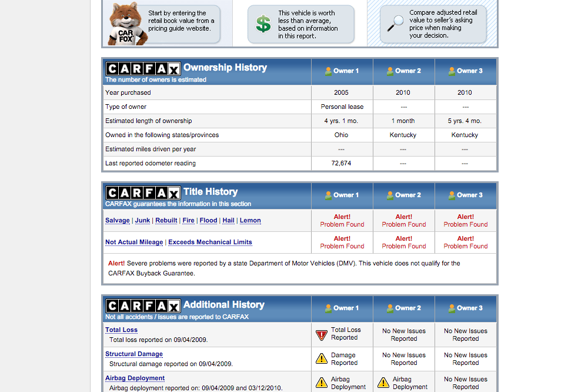Viewport: 588px width, 392px height.
Task: Click Owner 1 Alert in the Salvage row
Action: tap(342, 220)
